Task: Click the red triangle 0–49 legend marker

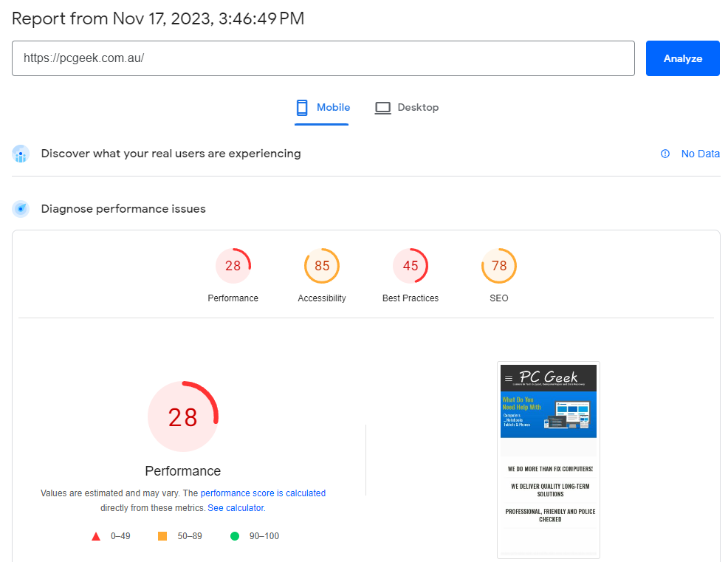Action: (x=96, y=536)
